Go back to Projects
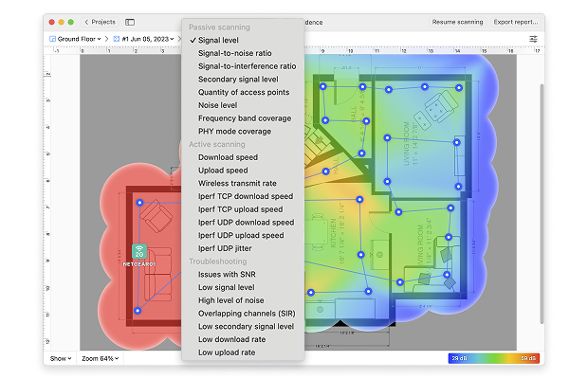Image resolution: width=588 pixels, height=379 pixels. 99,21
